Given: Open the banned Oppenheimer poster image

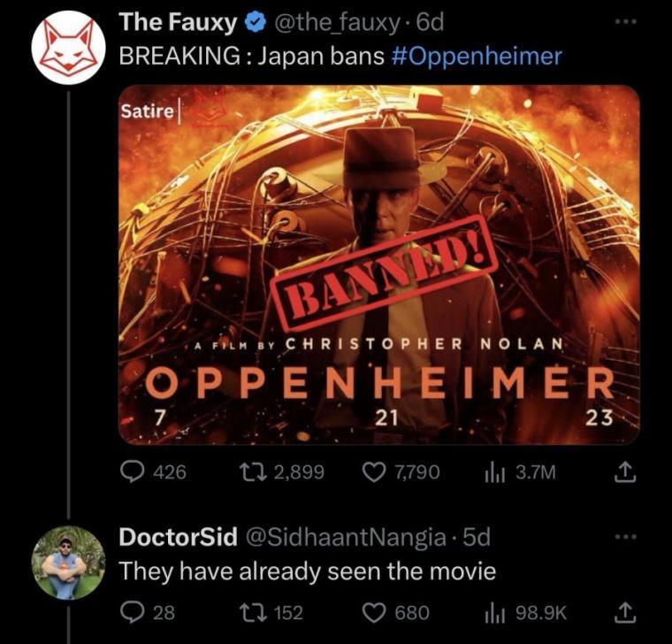Looking at the screenshot, I should click(379, 264).
